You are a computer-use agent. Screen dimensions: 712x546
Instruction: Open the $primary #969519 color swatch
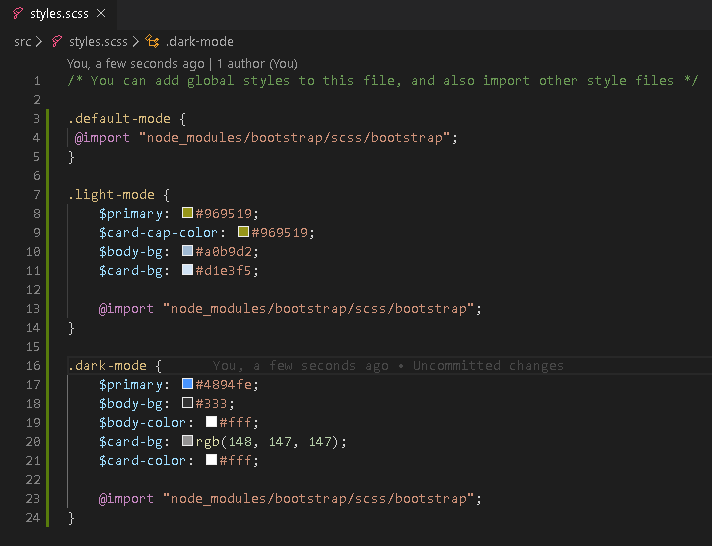187,213
